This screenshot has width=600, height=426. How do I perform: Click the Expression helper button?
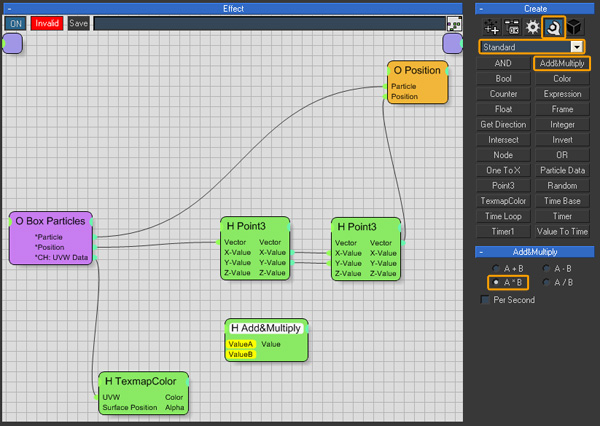pyautogui.click(x=562, y=94)
